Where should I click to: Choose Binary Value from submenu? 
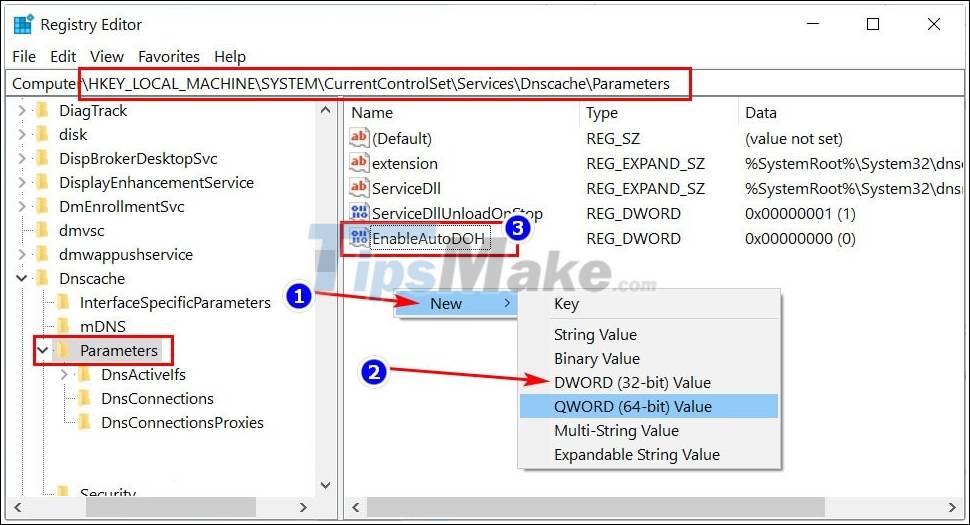point(650,359)
